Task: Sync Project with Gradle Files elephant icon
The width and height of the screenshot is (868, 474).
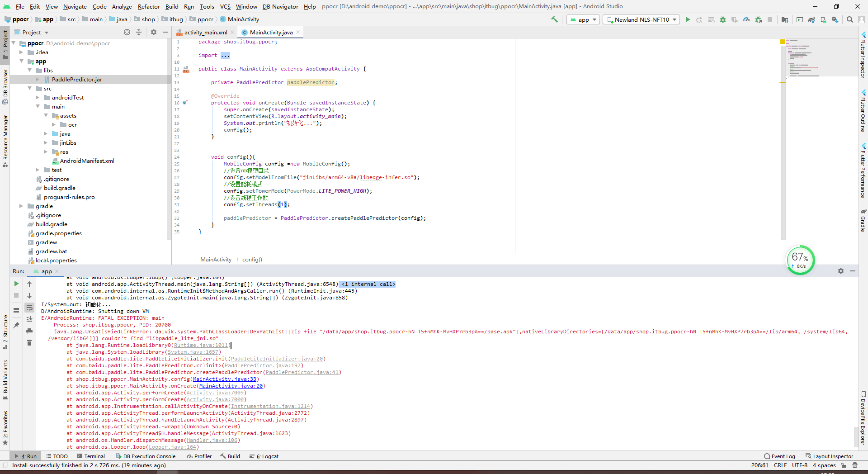Action: pyautogui.click(x=811, y=19)
